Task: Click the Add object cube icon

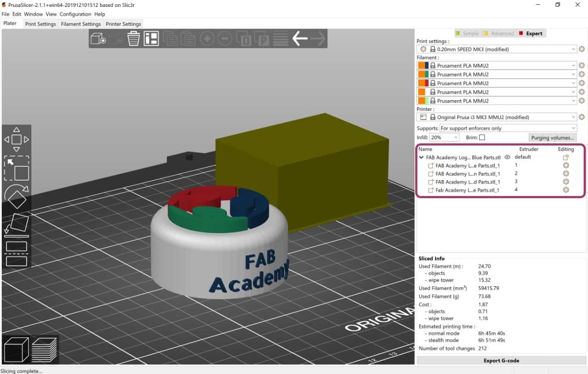Action: tap(98, 39)
